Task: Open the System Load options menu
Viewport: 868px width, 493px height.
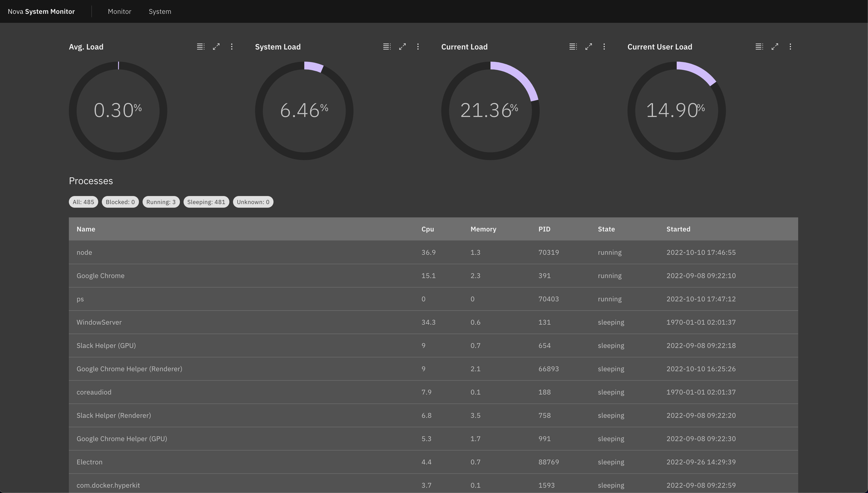Action: [418, 46]
